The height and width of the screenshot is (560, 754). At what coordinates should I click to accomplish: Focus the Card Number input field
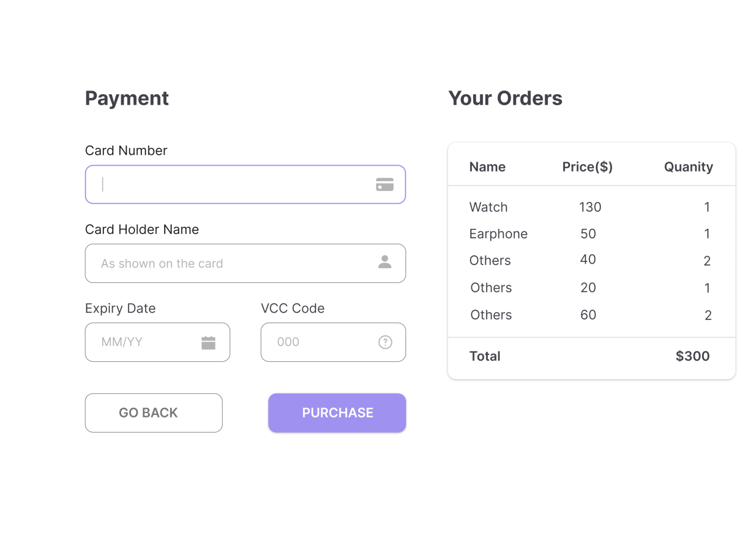coord(245,185)
